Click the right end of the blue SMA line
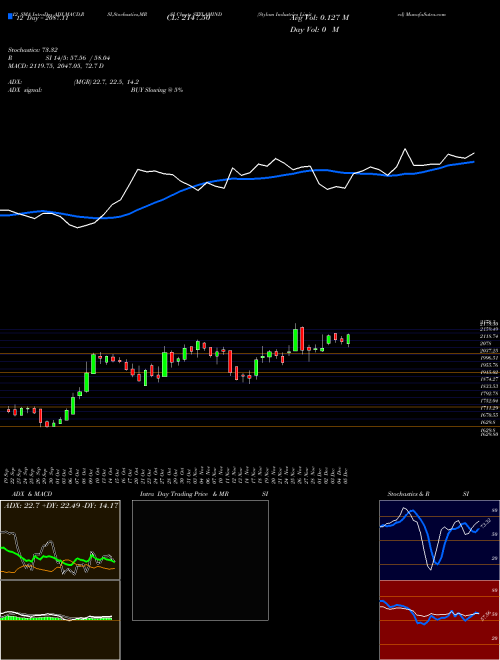Viewport: 500px width, 660px height. coord(474,162)
